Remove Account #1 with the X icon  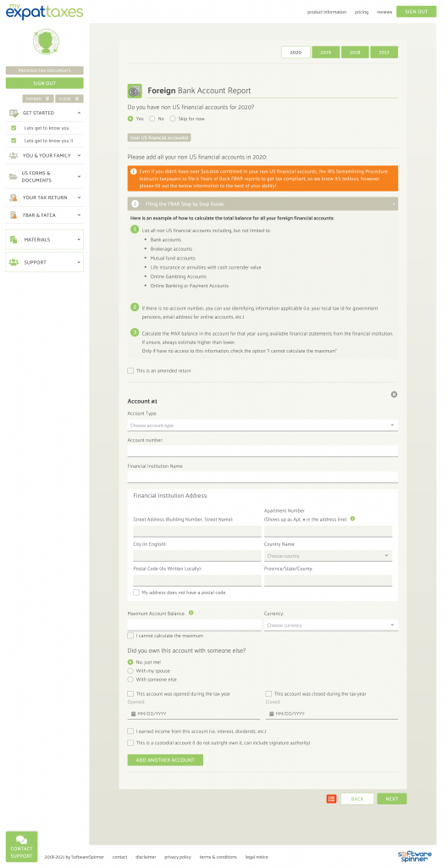coord(394,394)
